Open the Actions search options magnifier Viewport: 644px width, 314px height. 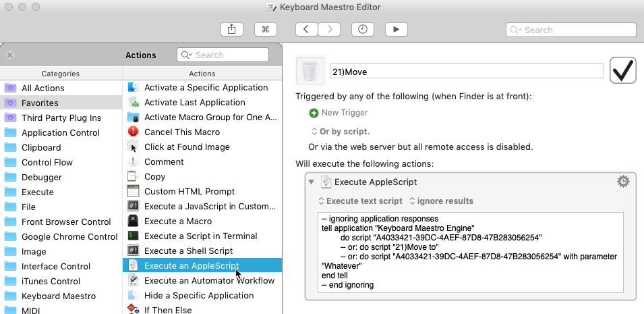187,55
